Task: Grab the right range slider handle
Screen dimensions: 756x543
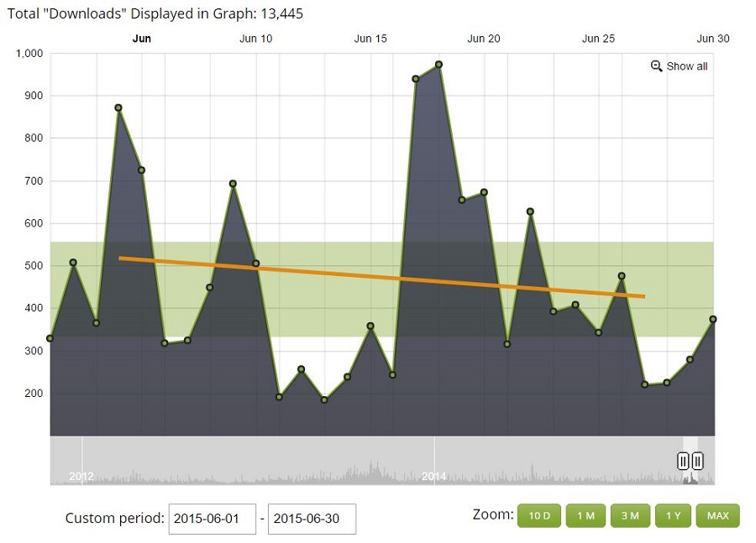Action: (698, 461)
